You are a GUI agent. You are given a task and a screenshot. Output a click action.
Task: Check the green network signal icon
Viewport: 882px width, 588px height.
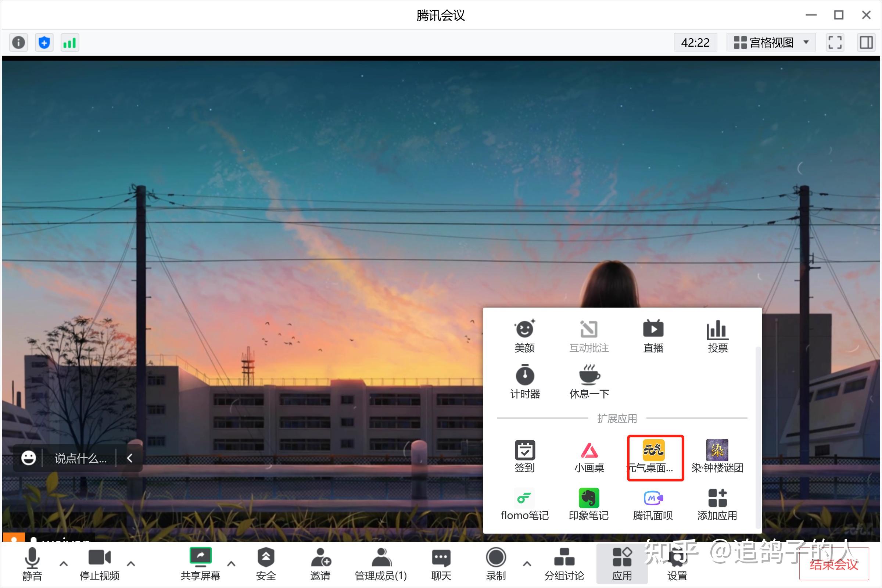[70, 42]
